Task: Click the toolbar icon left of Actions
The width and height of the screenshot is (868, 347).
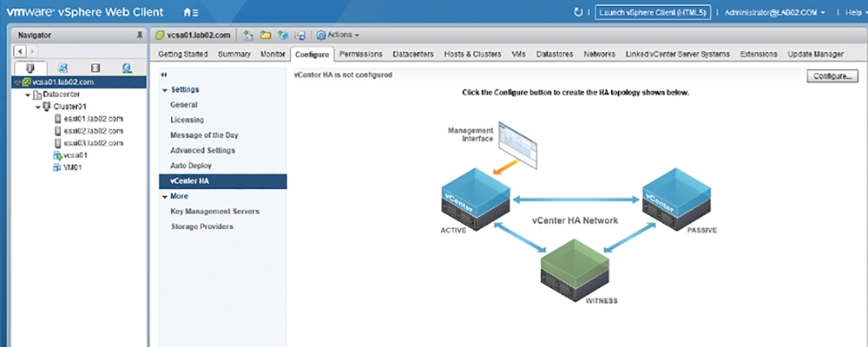Action: pyautogui.click(x=300, y=35)
